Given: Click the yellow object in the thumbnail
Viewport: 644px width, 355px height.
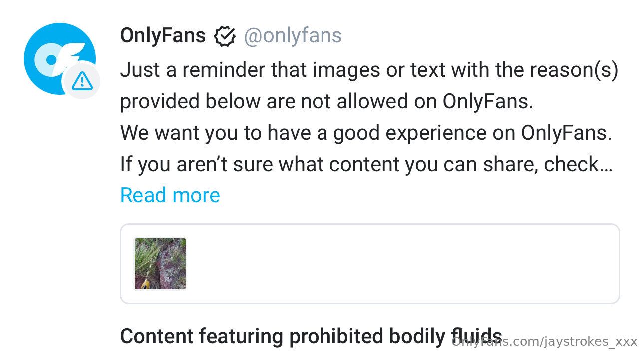Looking at the screenshot, I should [x=146, y=284].
